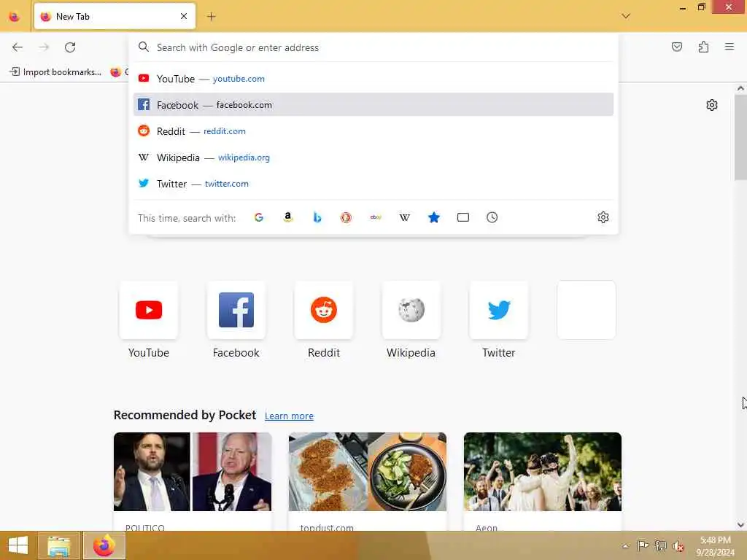Screen dimensions: 747x560
Task: Click the scrollbar up arrow
Action: (740, 88)
